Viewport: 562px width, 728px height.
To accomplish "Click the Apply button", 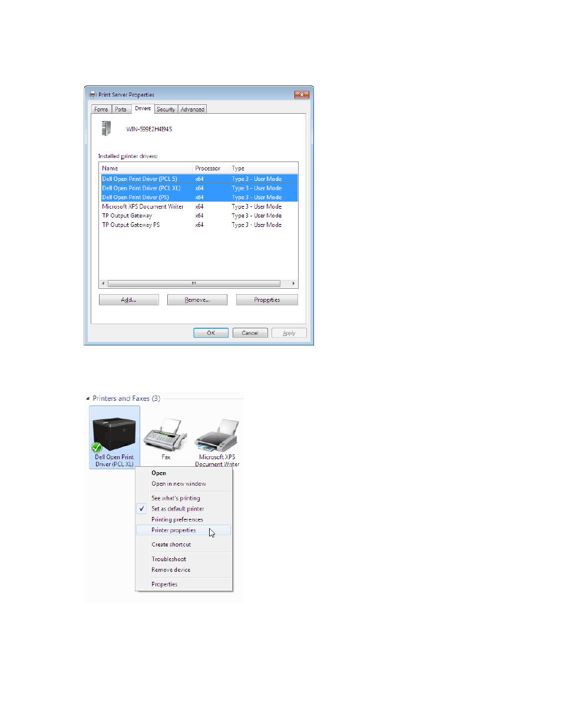I will point(289,333).
